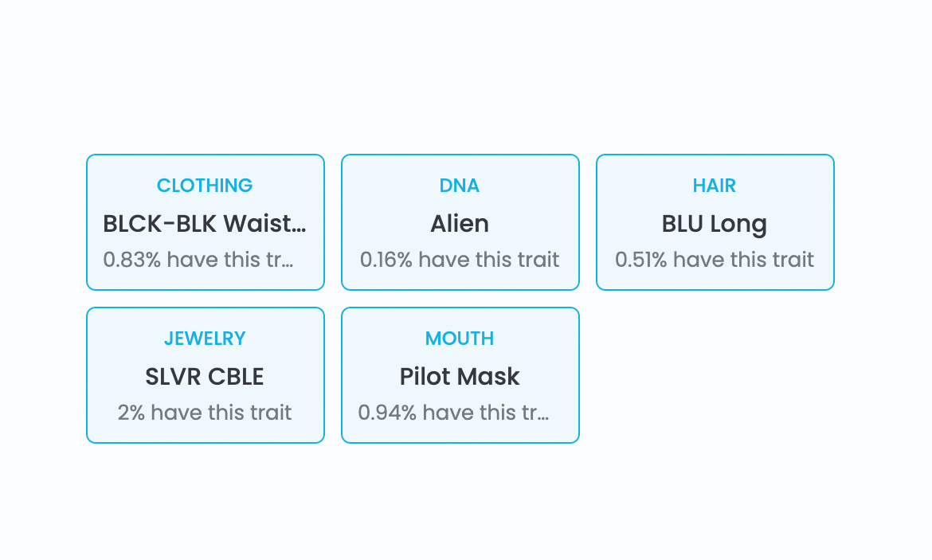The height and width of the screenshot is (560, 932).
Task: Click the 0.16% have this trait text
Action: (460, 260)
